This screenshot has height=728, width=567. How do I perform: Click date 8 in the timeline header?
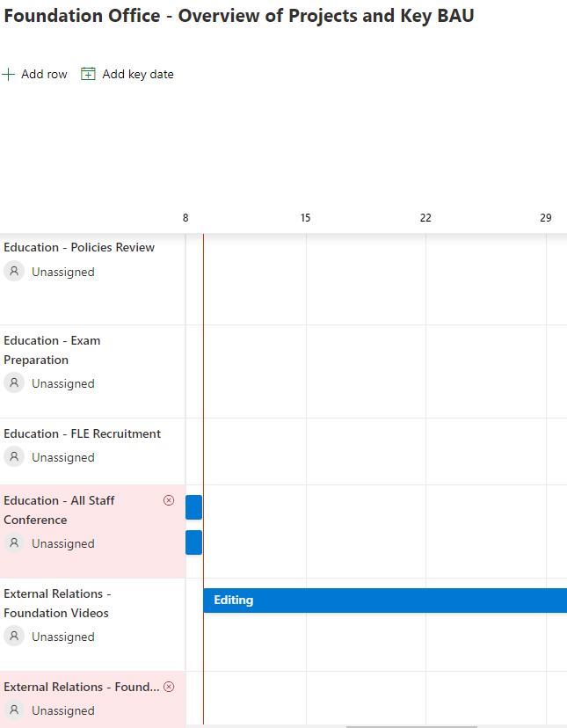click(x=185, y=218)
